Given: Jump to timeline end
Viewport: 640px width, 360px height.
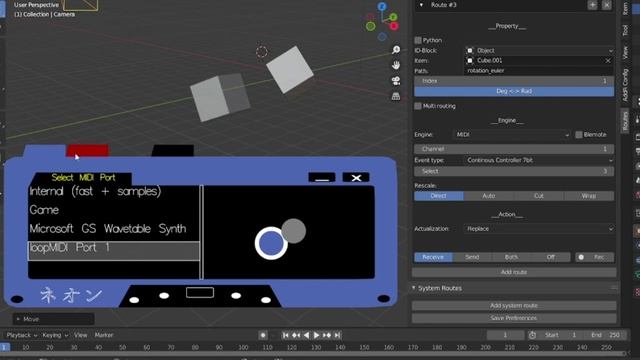Looking at the screenshot, I should click(x=337, y=335).
